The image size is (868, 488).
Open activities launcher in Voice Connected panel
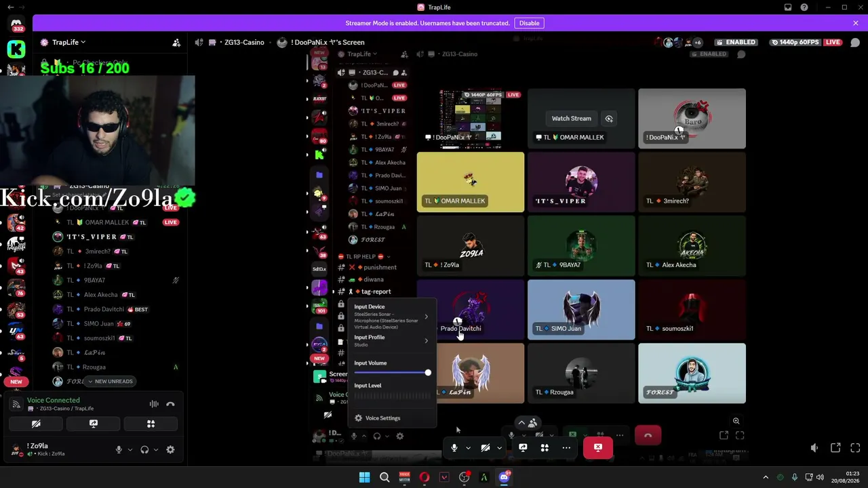click(x=151, y=424)
